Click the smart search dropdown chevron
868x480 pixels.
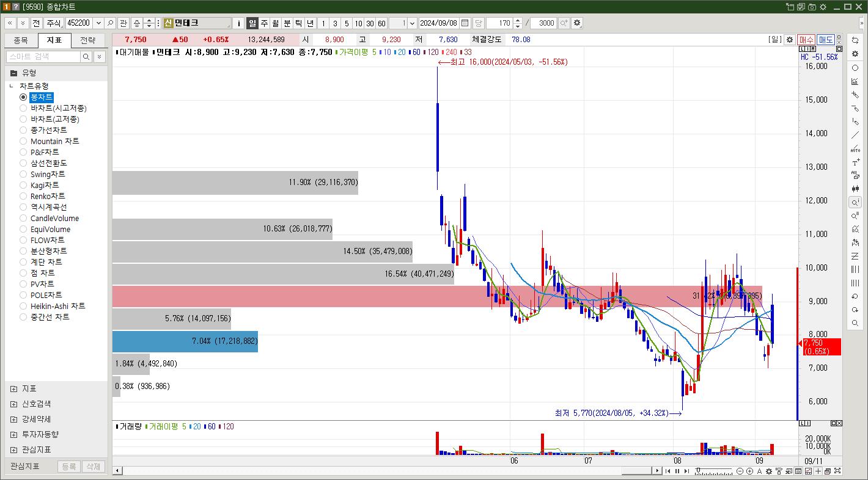click(99, 56)
